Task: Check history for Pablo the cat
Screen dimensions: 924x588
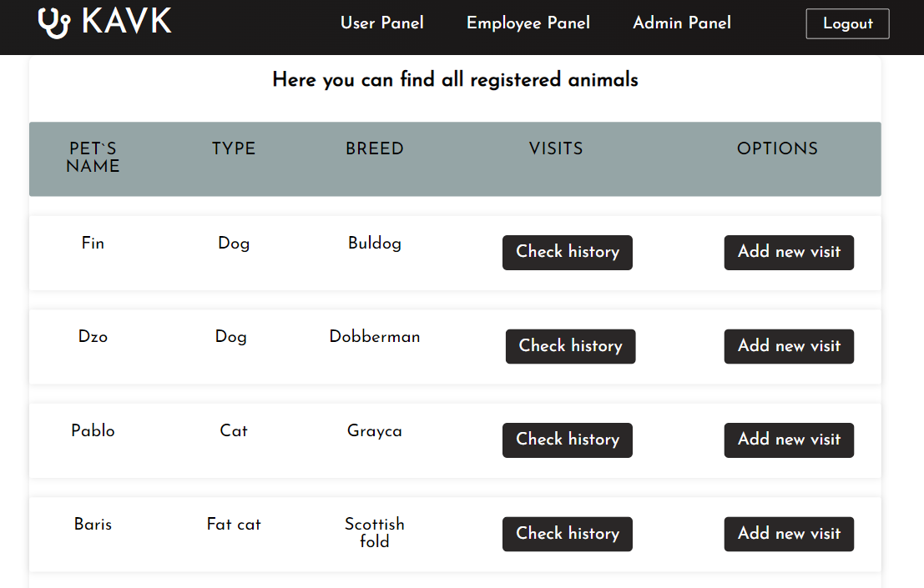Action: [567, 440]
